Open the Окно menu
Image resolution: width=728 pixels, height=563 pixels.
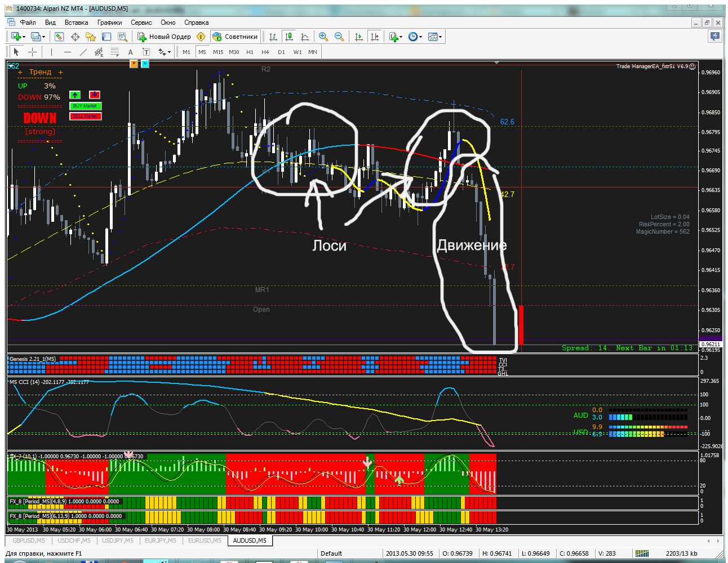click(168, 23)
